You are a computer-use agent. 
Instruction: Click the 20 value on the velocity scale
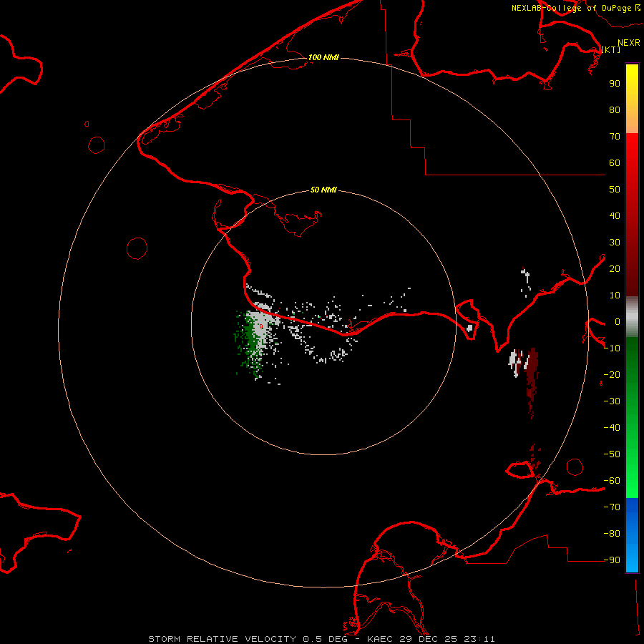pyautogui.click(x=615, y=268)
